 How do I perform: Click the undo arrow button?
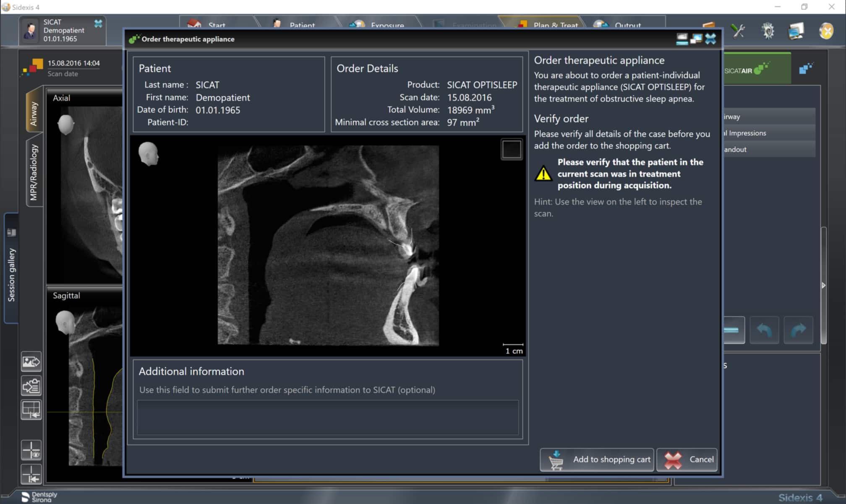(x=764, y=330)
